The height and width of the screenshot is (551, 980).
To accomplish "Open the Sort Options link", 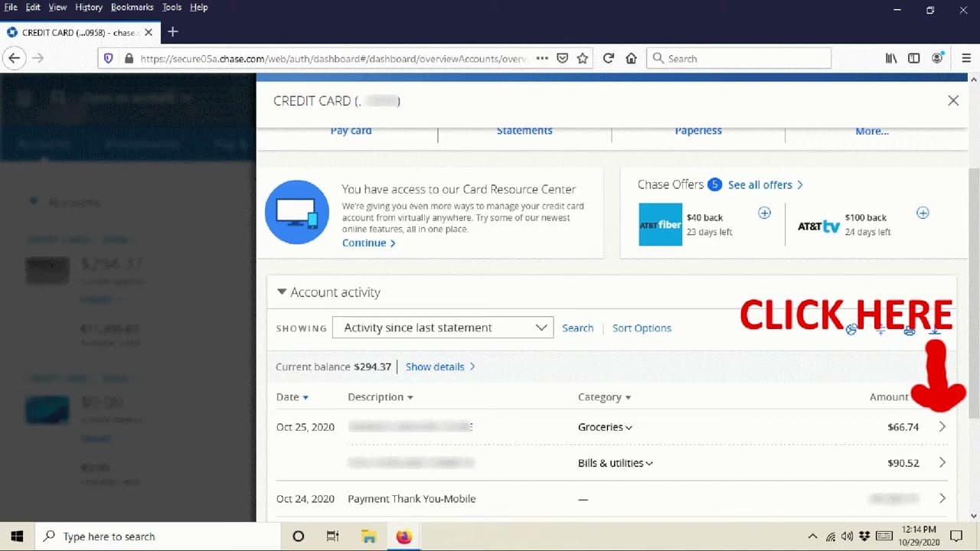I will (642, 328).
